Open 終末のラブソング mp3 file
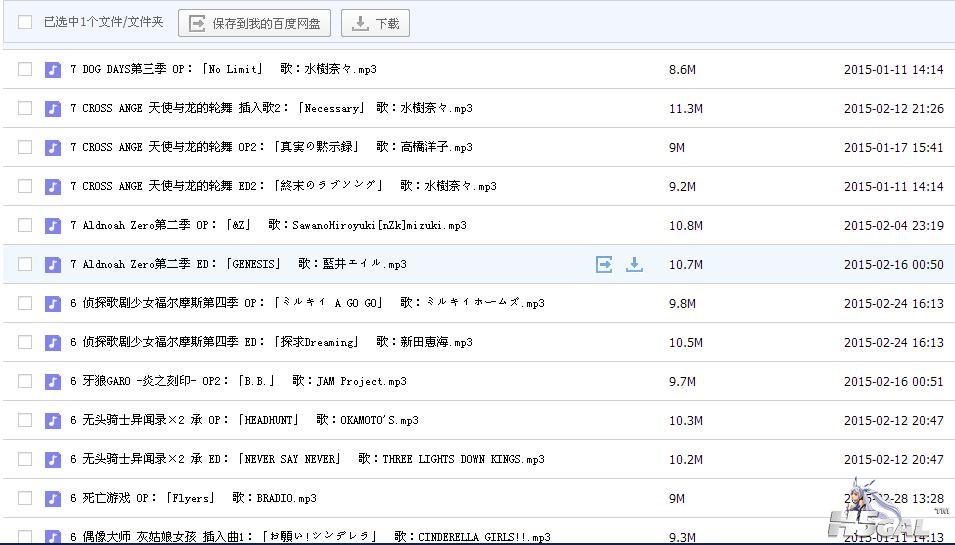This screenshot has width=955, height=545. point(283,186)
